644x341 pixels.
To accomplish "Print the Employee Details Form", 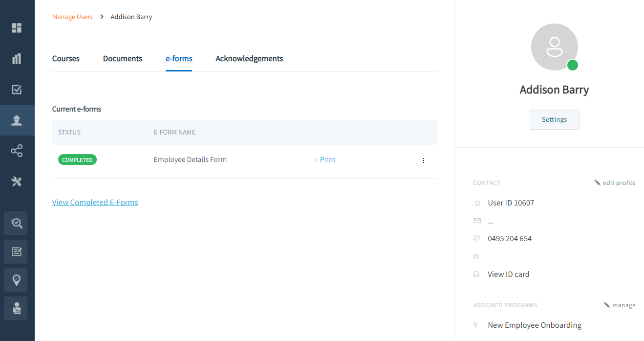I will (327, 159).
